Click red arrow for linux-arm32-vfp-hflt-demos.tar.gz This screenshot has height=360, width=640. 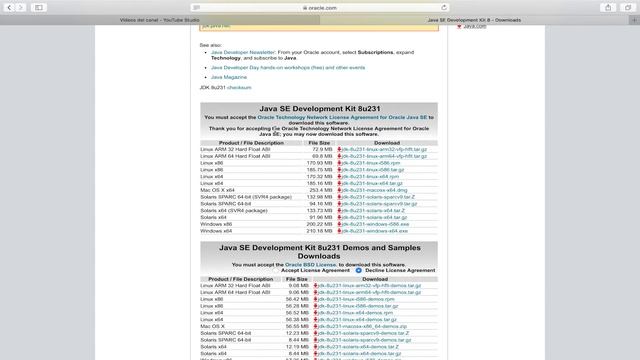point(315,286)
